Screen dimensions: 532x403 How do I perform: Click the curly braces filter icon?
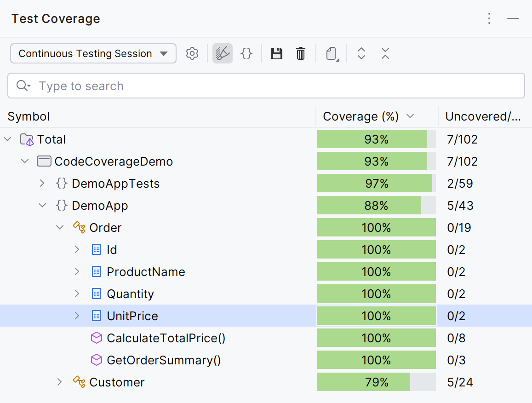pyautogui.click(x=246, y=53)
